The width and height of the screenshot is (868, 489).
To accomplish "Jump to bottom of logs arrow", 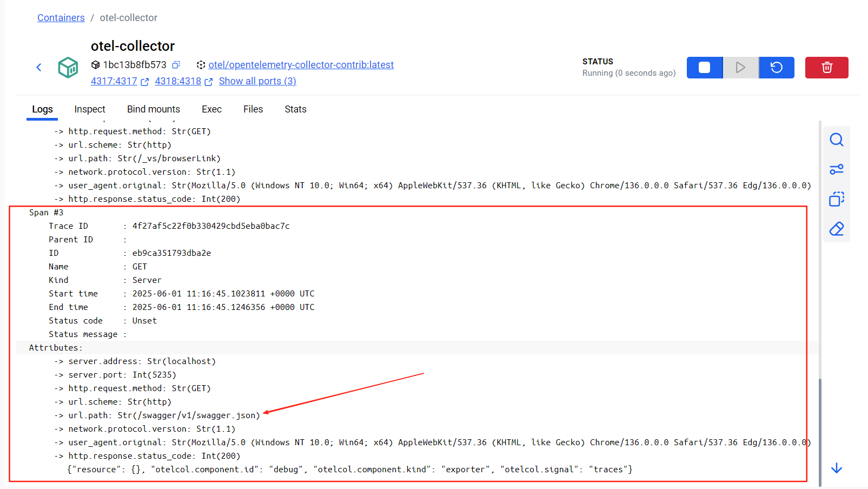I will pos(837,468).
